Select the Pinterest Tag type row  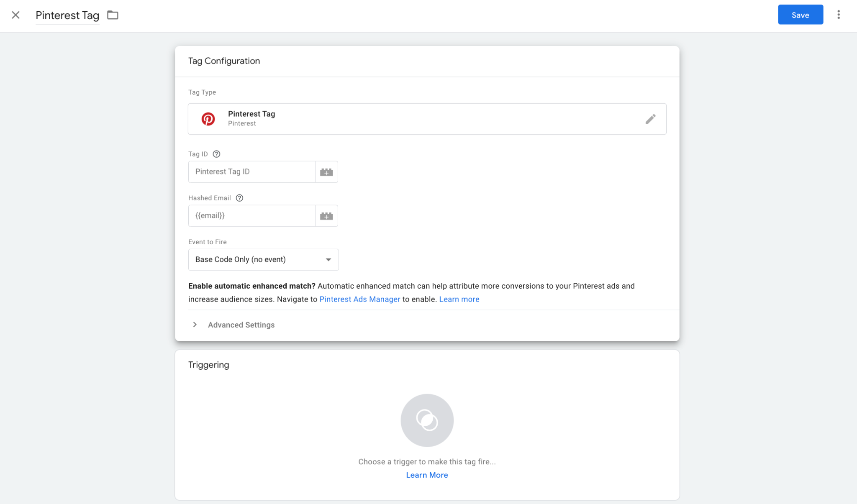[427, 119]
